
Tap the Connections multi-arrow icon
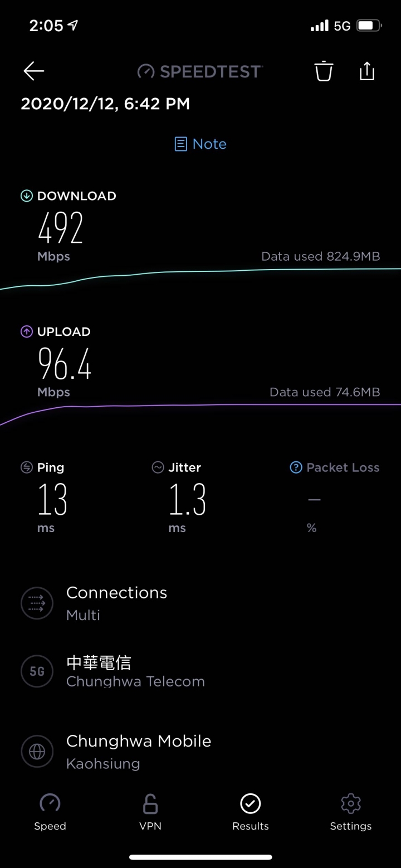[37, 603]
